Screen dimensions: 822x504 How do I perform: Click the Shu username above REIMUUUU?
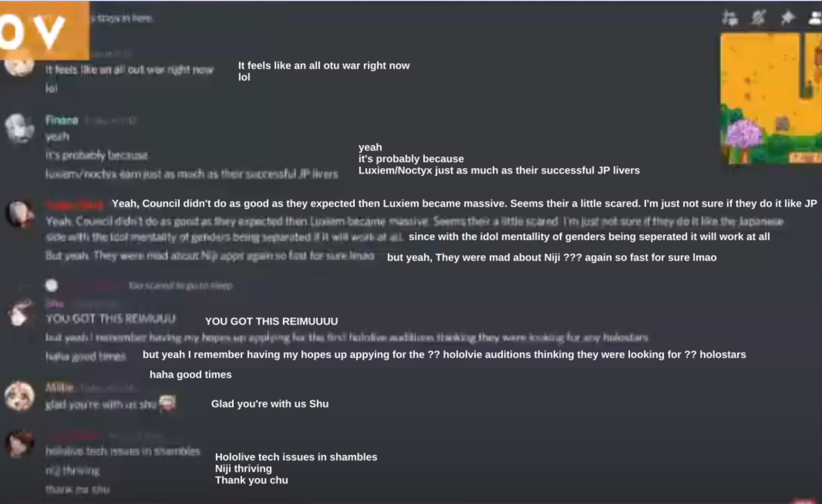point(54,303)
